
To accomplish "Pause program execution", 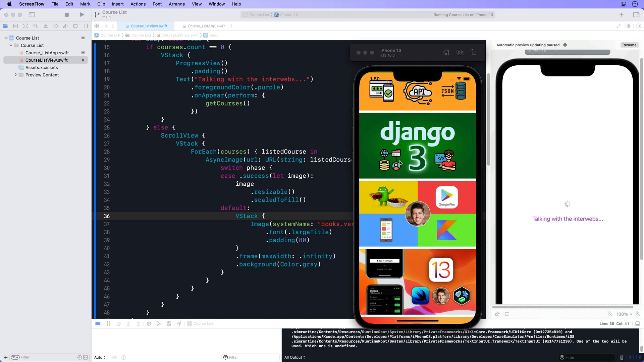I will [x=108, y=323].
